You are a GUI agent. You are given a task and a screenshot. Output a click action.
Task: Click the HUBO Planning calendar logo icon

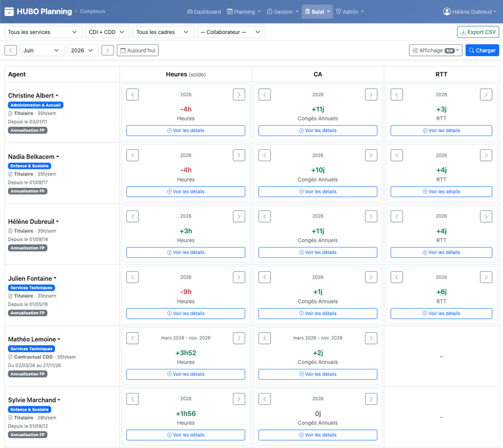point(9,12)
